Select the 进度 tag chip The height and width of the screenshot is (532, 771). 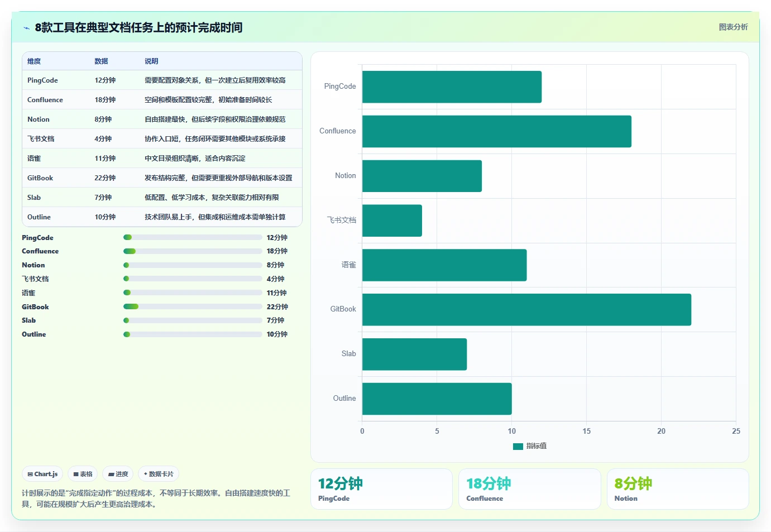pos(118,474)
